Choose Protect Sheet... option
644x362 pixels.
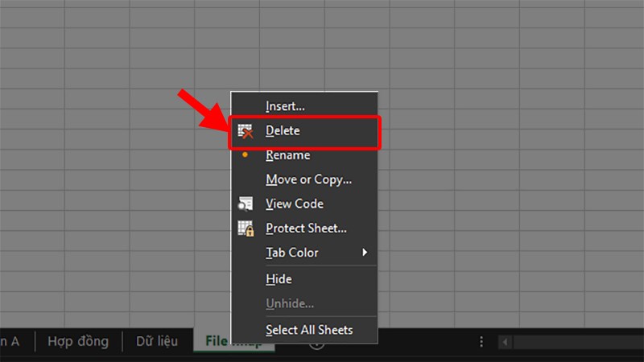coord(304,228)
